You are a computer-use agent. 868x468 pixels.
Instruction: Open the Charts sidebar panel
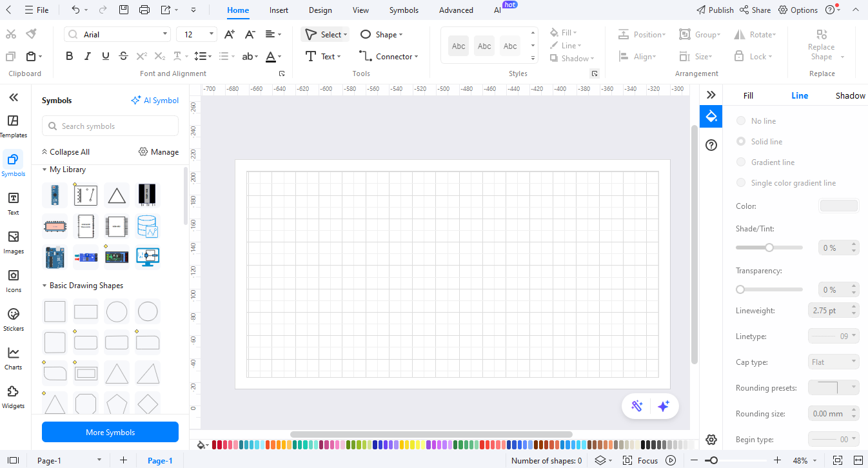(13, 358)
